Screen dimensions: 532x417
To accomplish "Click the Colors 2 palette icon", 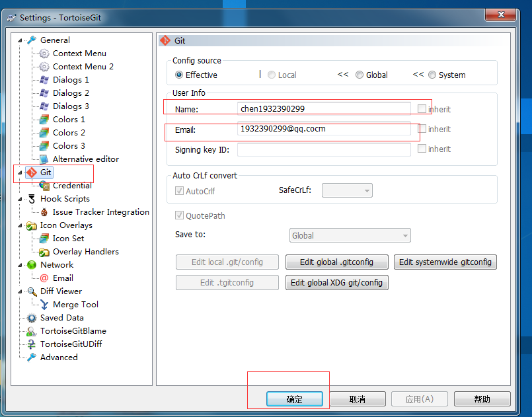I will coord(44,133).
